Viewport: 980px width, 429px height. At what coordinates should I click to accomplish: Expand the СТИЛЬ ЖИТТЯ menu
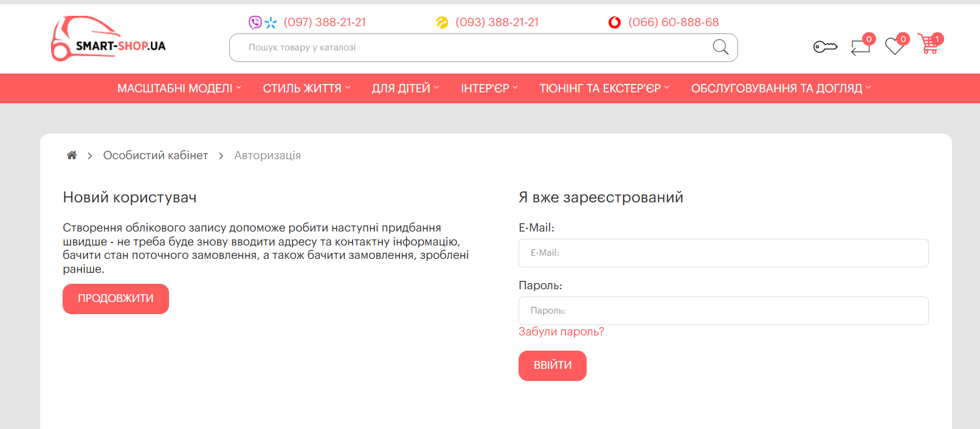coord(306,89)
